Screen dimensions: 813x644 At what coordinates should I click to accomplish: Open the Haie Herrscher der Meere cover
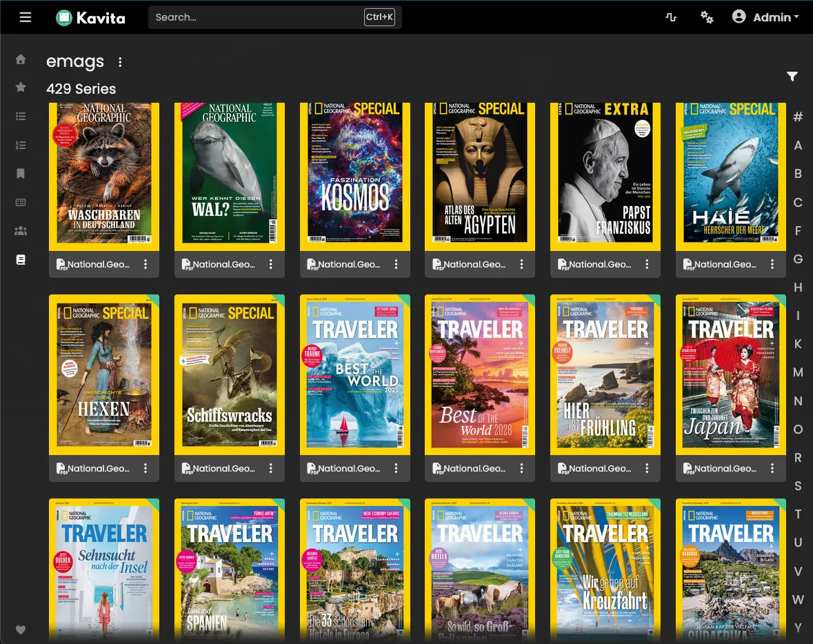click(x=731, y=177)
